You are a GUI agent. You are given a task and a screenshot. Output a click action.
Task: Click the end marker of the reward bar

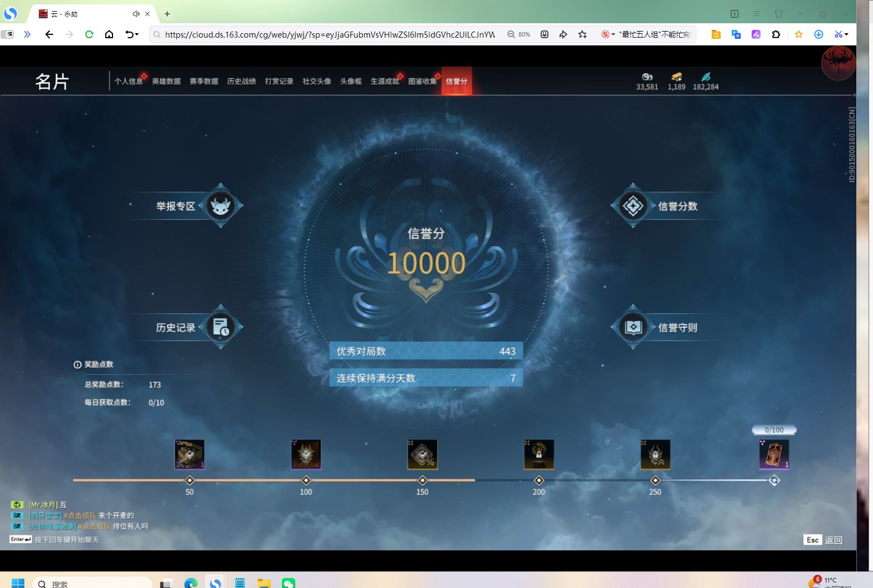(774, 480)
